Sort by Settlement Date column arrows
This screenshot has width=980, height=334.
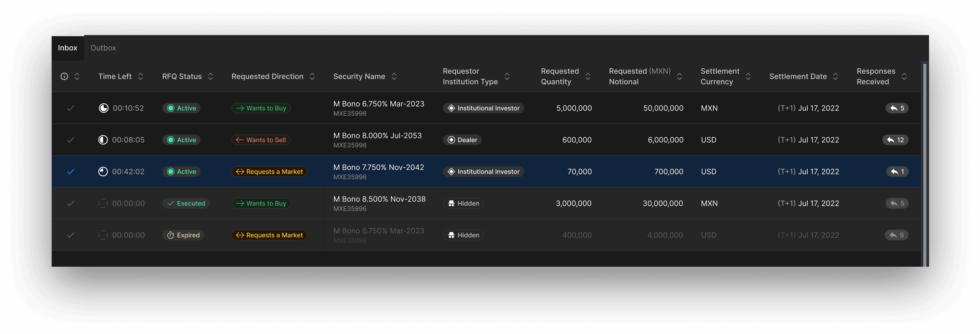(x=836, y=77)
